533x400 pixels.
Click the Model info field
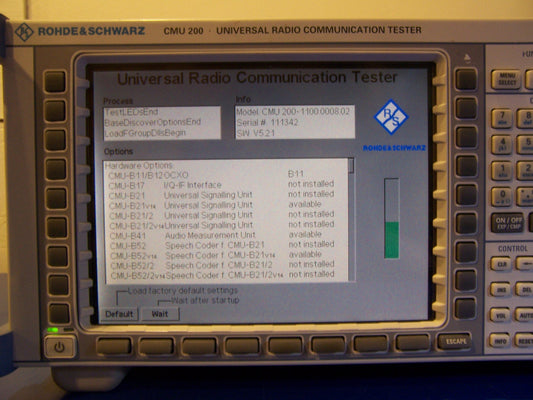[293, 112]
